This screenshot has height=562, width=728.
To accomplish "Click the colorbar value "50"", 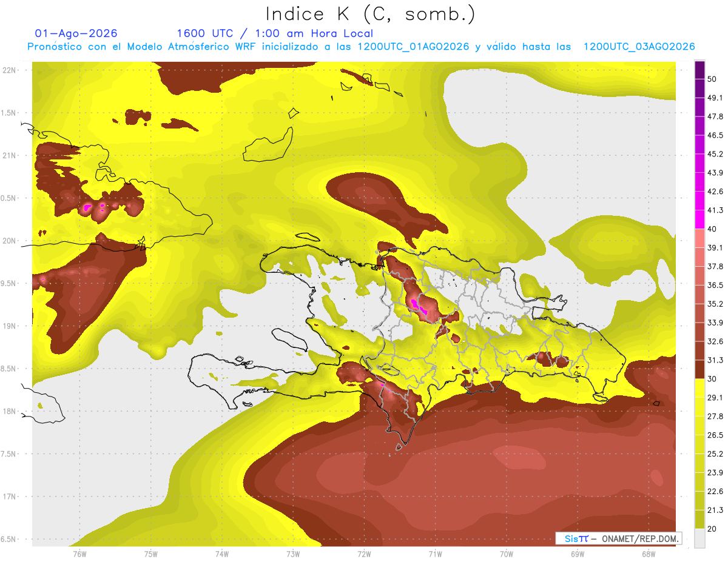I will (713, 79).
